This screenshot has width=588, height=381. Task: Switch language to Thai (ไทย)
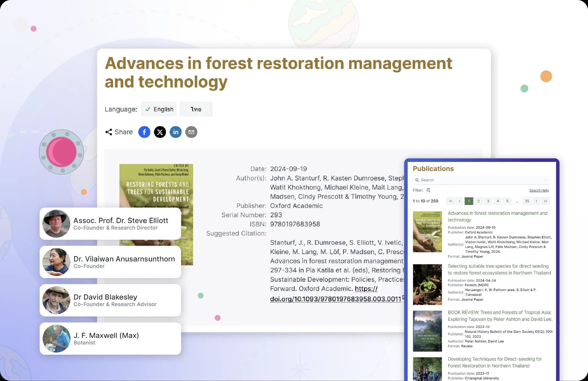tap(196, 109)
